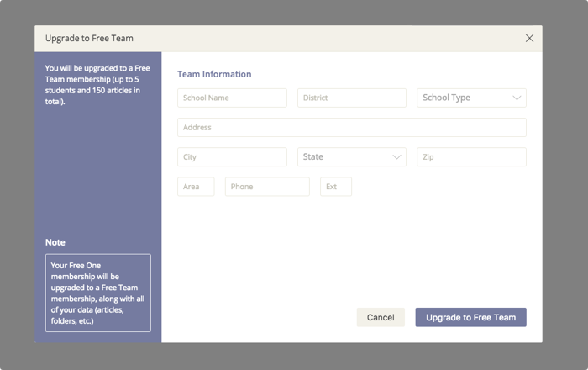This screenshot has width=588, height=370.
Task: Click into the City field
Action: 232,157
